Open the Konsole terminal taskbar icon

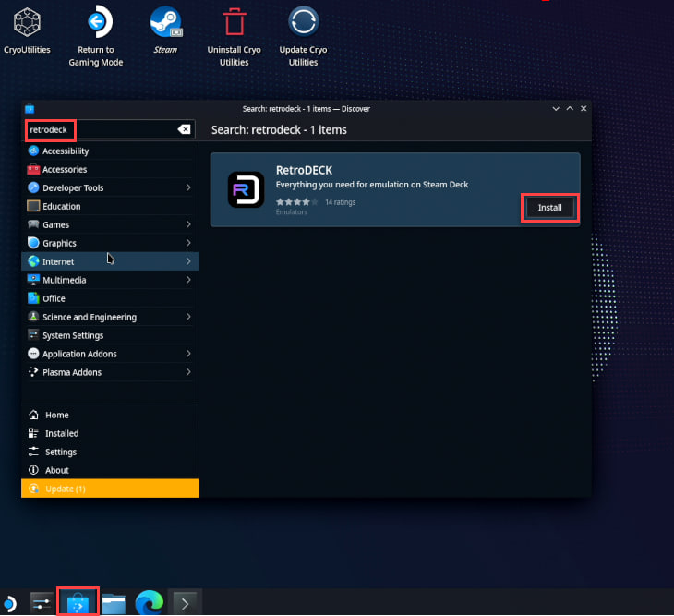coord(185,603)
